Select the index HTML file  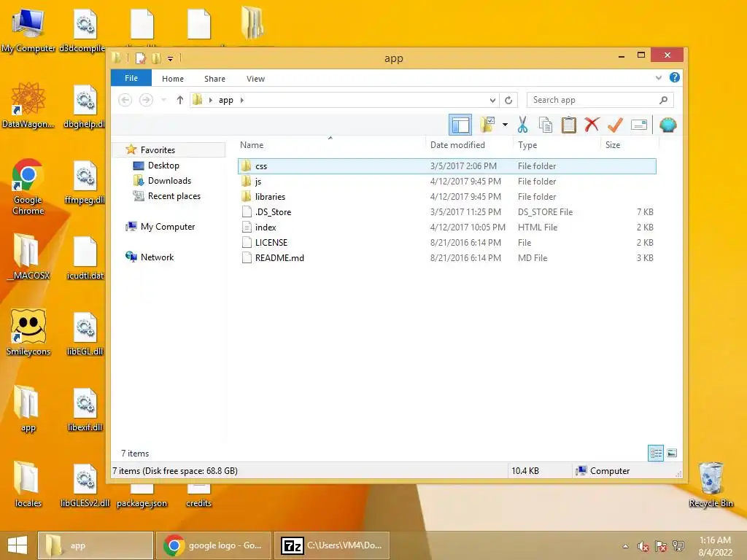click(x=447, y=227)
